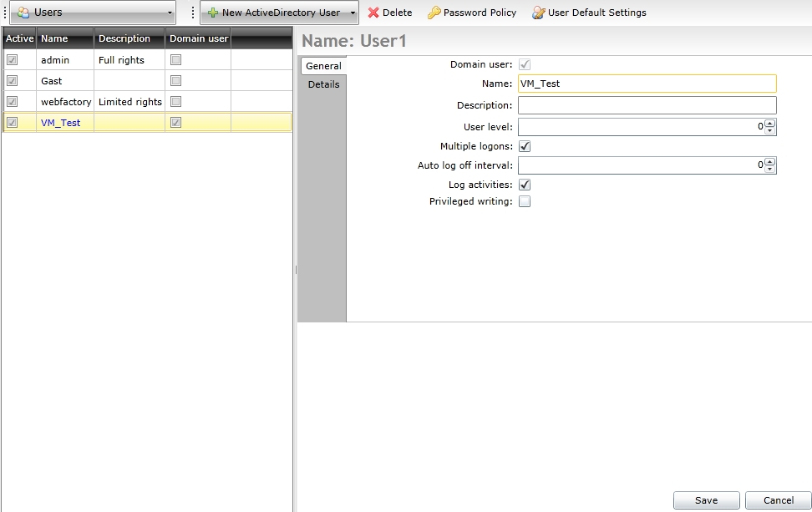
Task: Expand the New ActiveDirectory User dropdown arrow
Action: coord(353,13)
